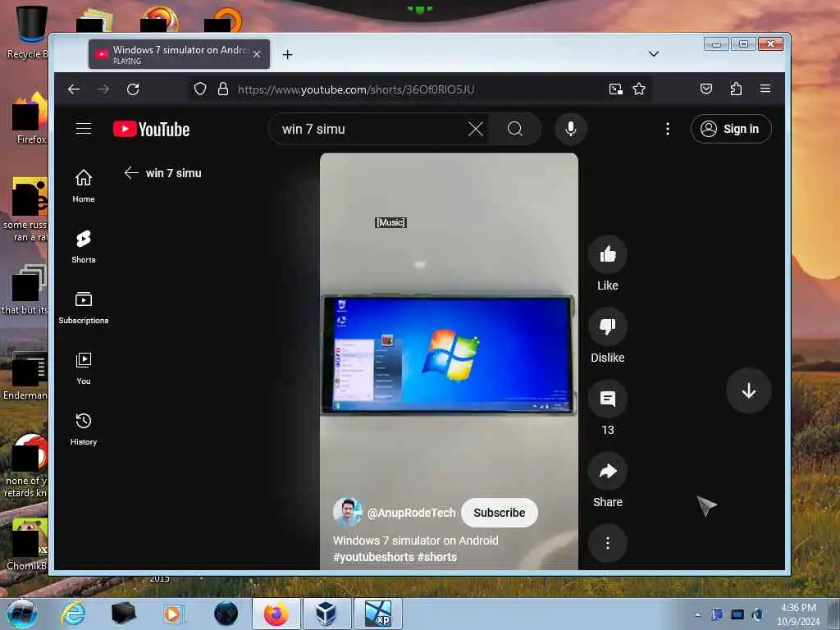Run search with magnifying glass button
840x630 pixels.
click(x=515, y=129)
